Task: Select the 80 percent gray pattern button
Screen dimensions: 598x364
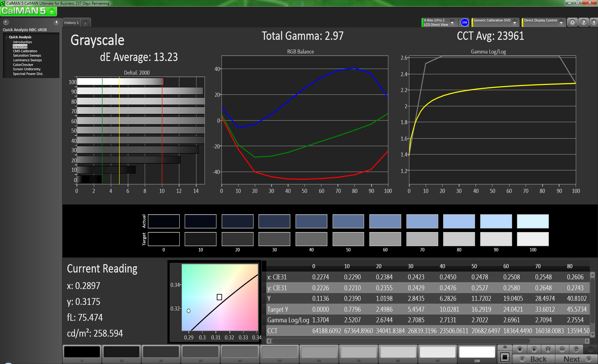Action: 398,354
